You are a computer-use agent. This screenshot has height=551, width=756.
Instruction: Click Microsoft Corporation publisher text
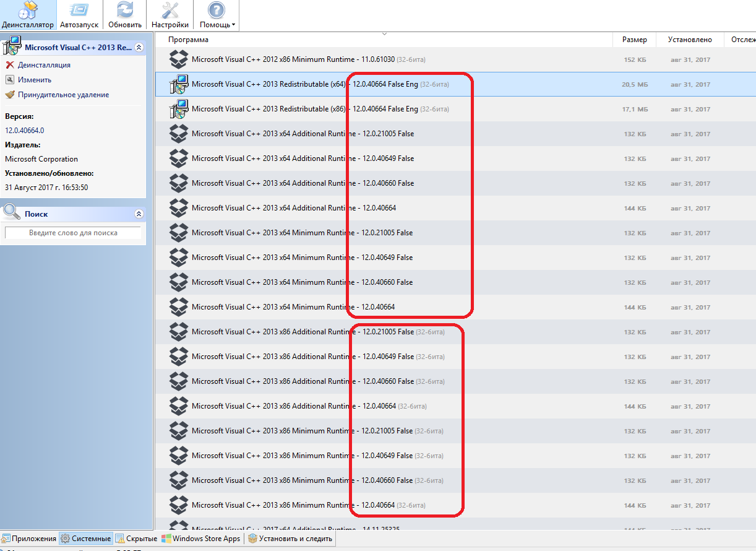coord(41,159)
